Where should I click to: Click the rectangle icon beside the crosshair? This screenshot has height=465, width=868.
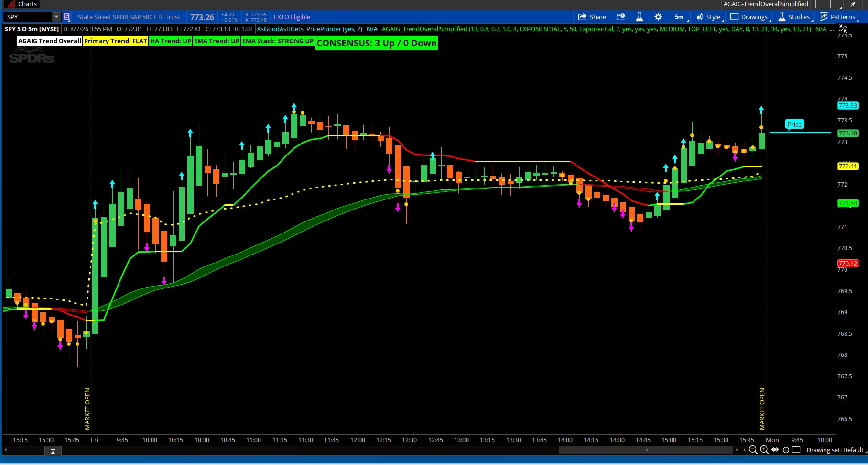point(796,450)
